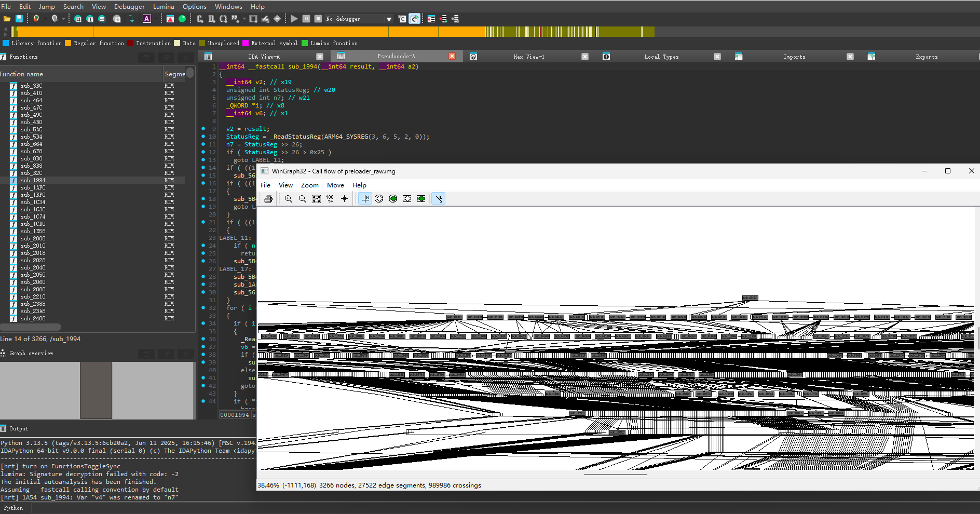Switch to the Hex View-1 tab

[528, 57]
